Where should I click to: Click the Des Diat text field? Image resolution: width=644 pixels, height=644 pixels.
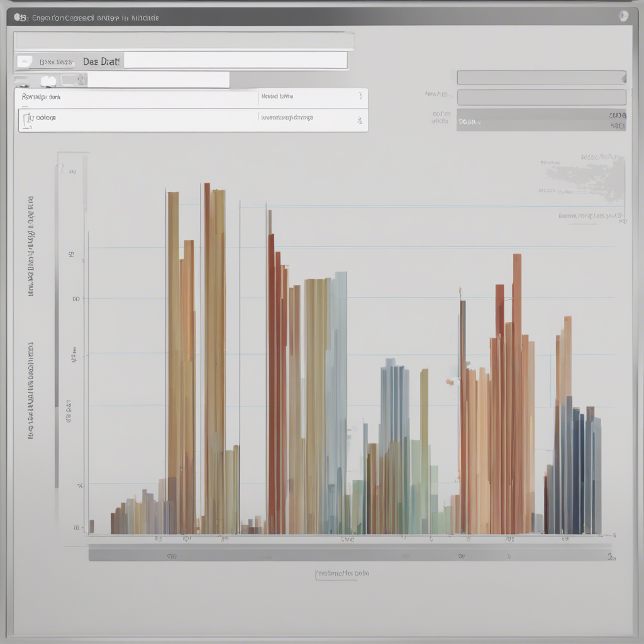pyautogui.click(x=235, y=60)
